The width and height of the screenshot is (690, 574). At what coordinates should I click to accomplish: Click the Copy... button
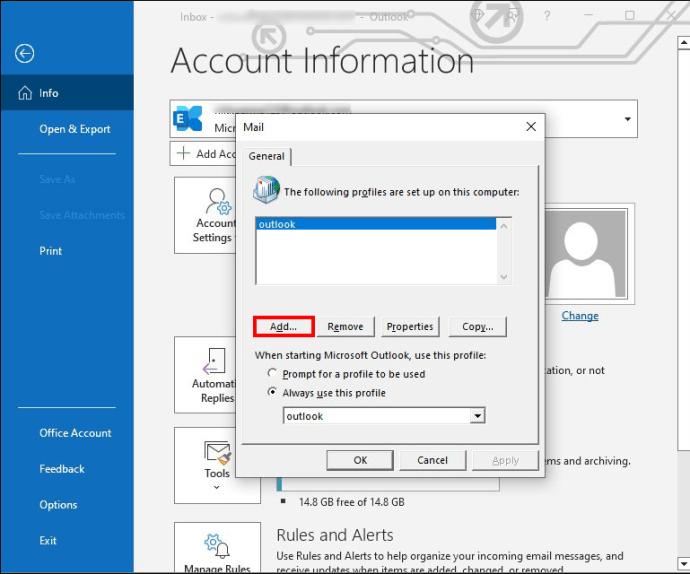tap(477, 327)
